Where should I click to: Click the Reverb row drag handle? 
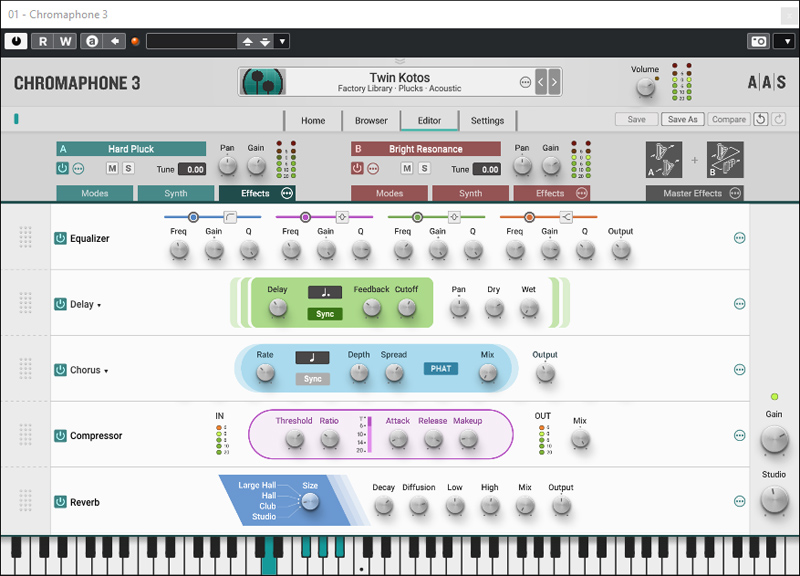(25, 502)
